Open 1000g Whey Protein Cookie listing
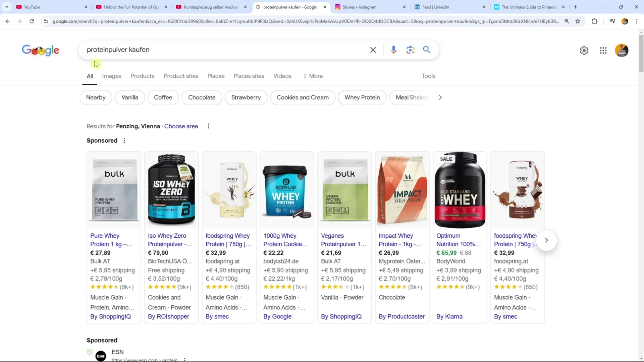Viewport: 644px width, 362px height. (x=285, y=240)
